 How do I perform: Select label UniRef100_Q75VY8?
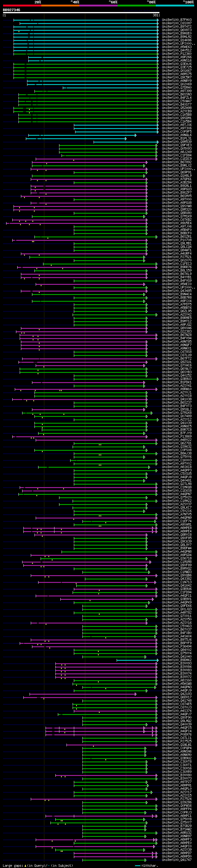pyautogui.click(x=177, y=819)
